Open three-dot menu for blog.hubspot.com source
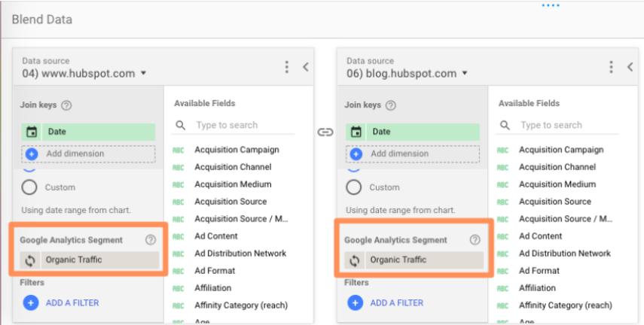The height and width of the screenshot is (325, 644). pos(611,67)
